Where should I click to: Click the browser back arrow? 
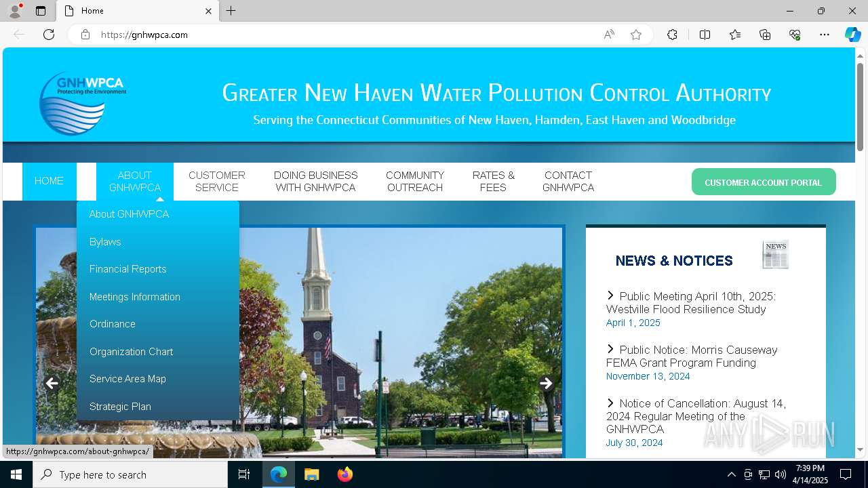coord(19,35)
